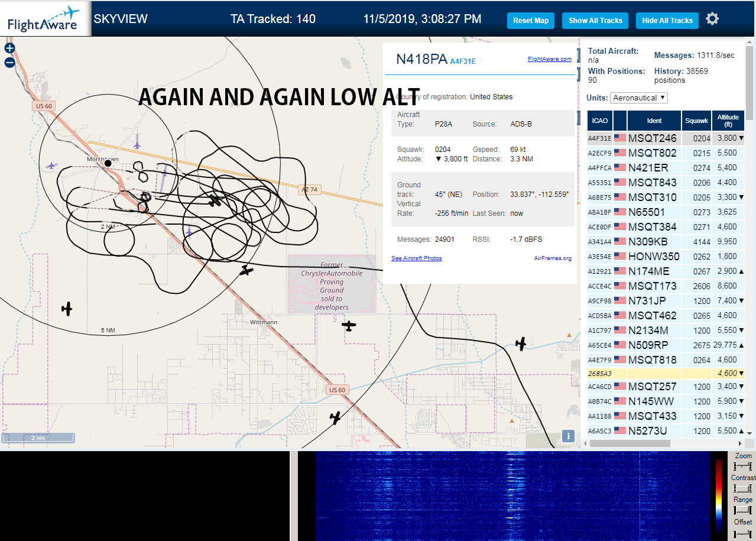
Task: Adjust the waterfall Contrast slider
Action: pyautogui.click(x=743, y=488)
